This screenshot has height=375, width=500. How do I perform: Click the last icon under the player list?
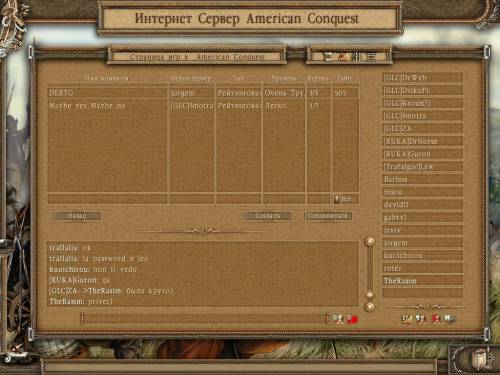450,319
